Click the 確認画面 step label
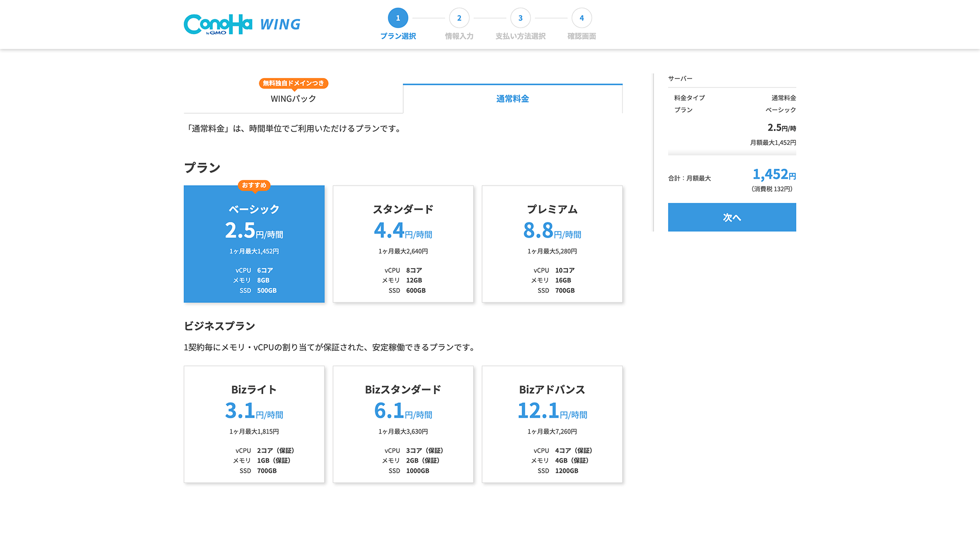980x537 pixels. 582,36
